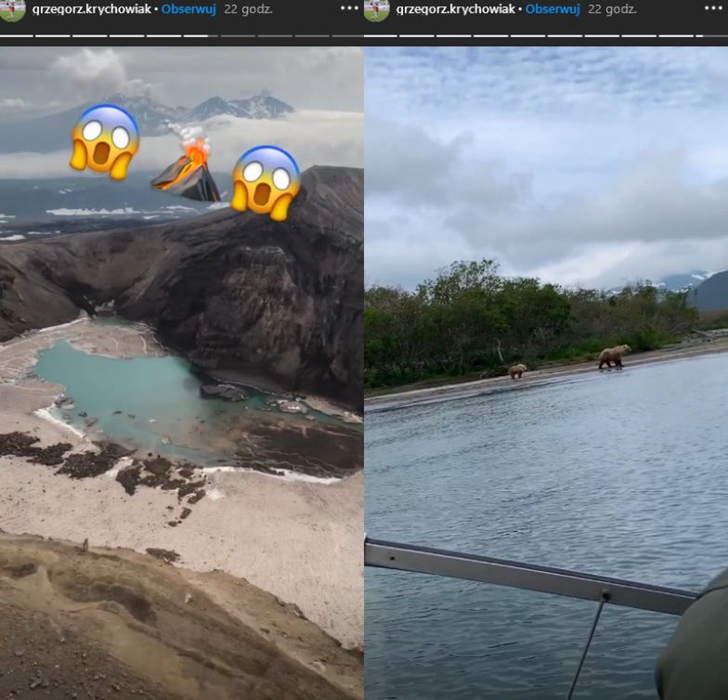Tap the turquoise crater lake story image
Screen dimensions: 728x700
coord(182,373)
